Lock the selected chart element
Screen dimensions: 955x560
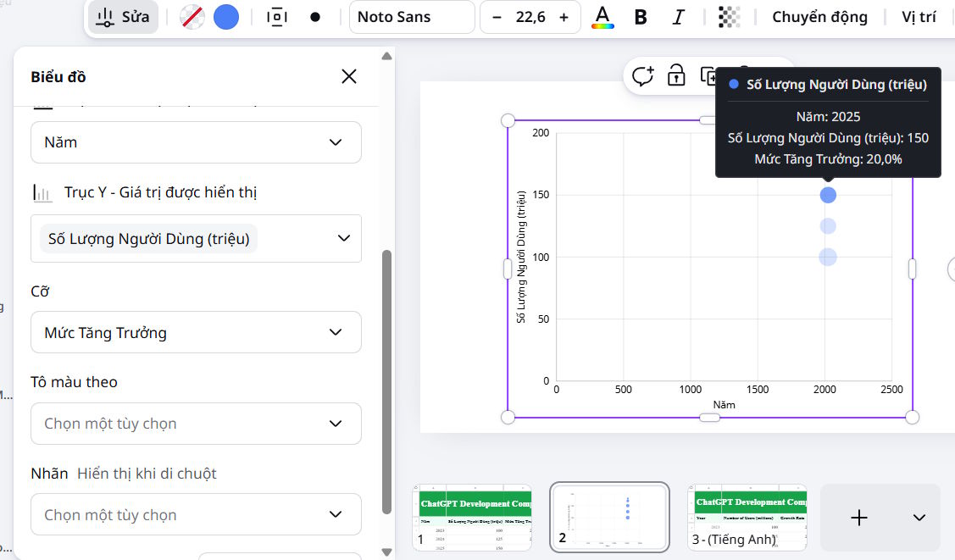coord(675,75)
